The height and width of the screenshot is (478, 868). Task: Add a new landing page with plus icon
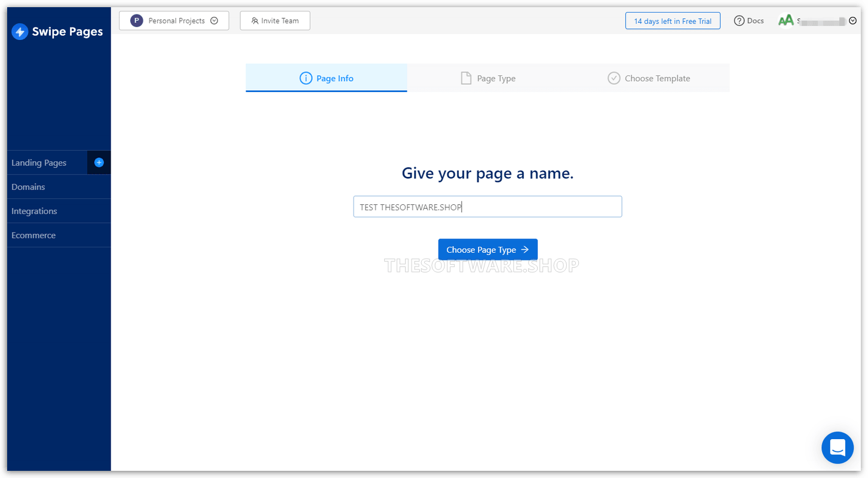click(99, 163)
